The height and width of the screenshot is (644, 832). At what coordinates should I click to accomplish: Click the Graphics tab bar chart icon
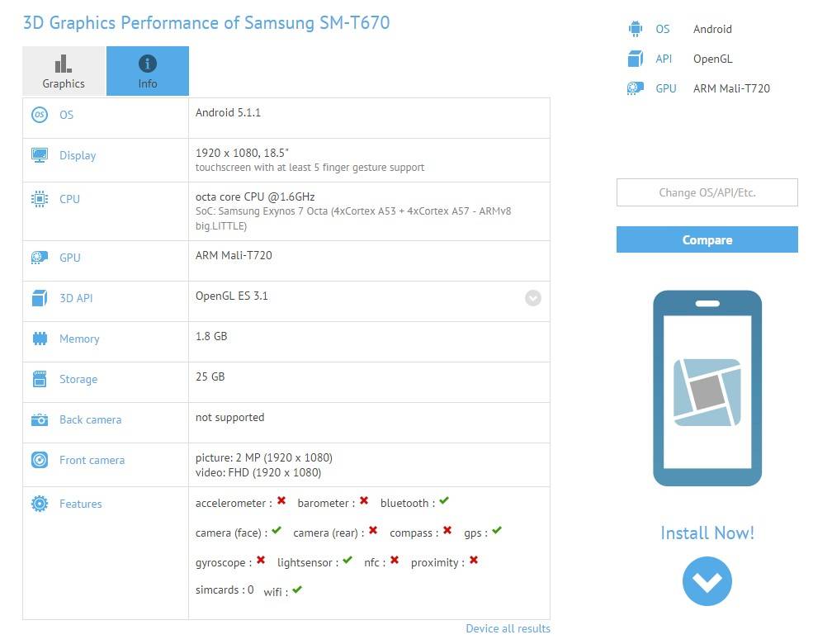(x=63, y=64)
